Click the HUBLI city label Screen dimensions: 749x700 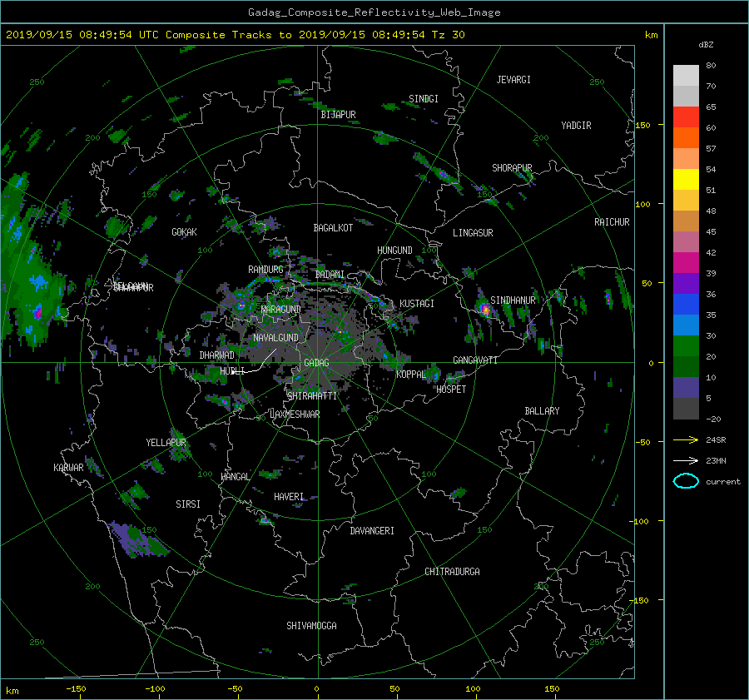(232, 371)
